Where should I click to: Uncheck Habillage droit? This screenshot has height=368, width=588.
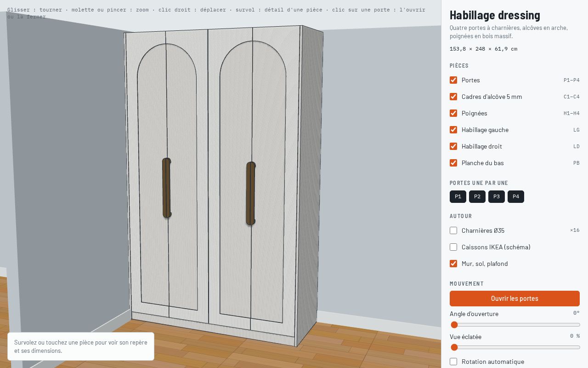(453, 146)
